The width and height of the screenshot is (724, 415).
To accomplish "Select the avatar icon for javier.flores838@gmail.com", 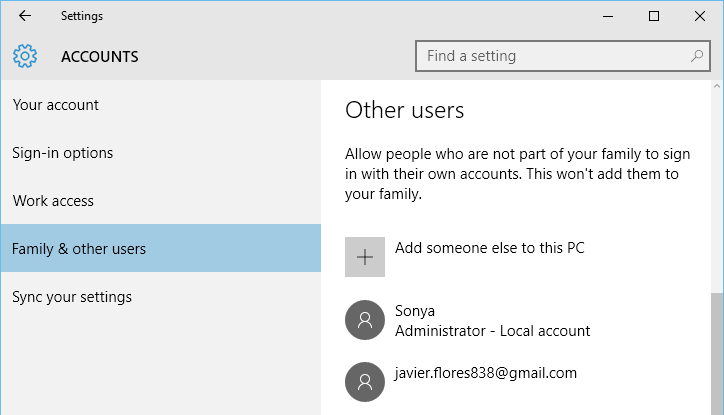I will pos(364,381).
